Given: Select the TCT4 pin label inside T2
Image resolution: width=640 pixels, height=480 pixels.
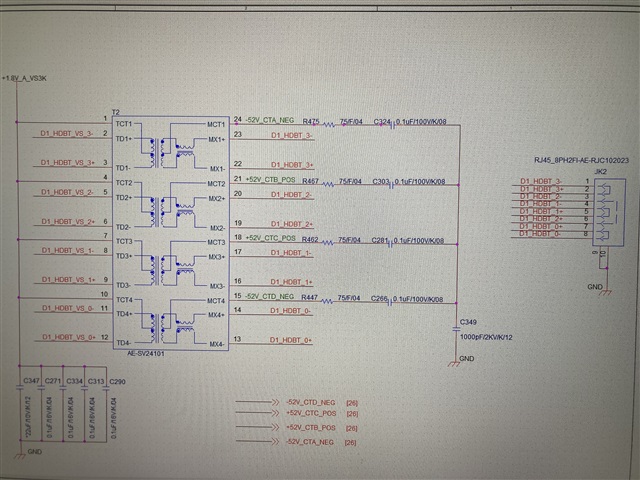Looking at the screenshot, I should point(124,300).
